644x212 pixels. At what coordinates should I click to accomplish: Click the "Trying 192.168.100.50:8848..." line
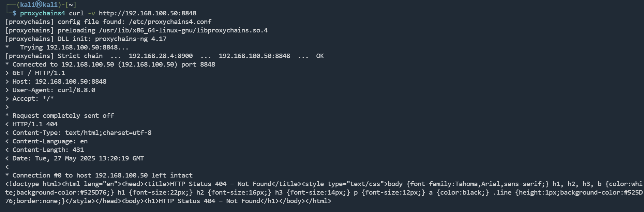(x=74, y=47)
